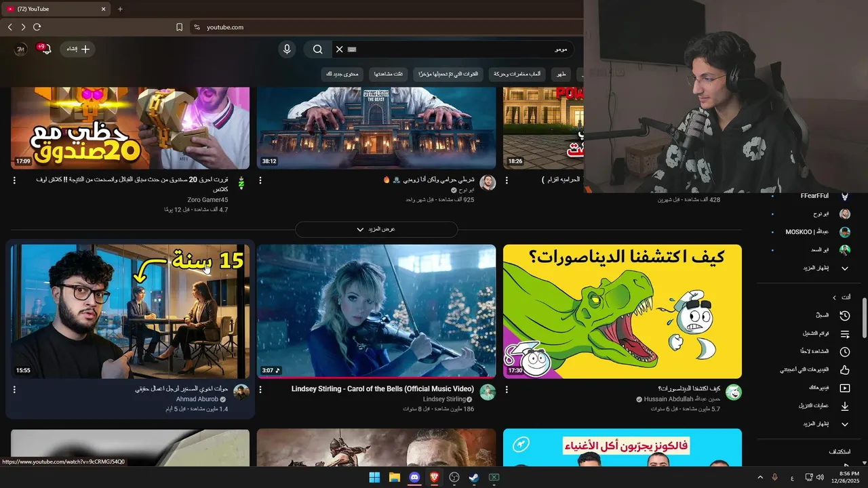Open the Dying Light The Beast thumbnail

[376, 127]
